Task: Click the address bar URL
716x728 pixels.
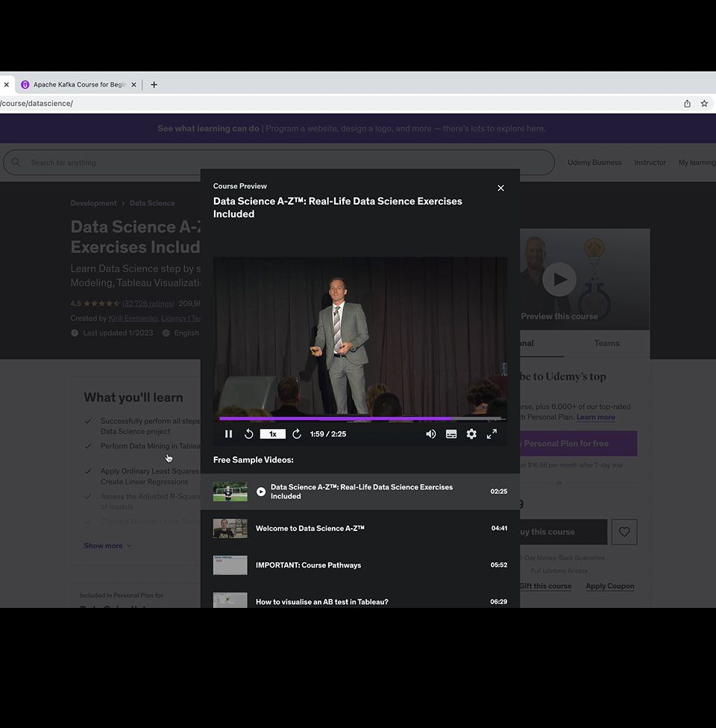Action: coord(37,104)
